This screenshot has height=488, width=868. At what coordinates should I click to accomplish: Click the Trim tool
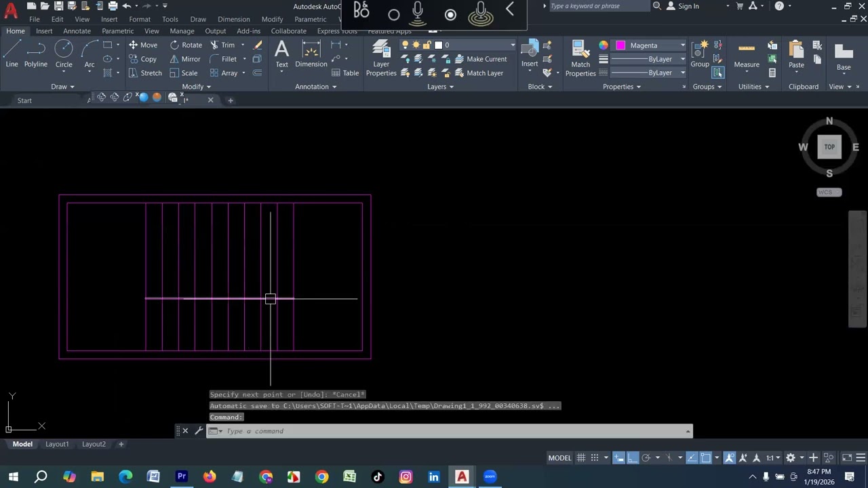click(222, 45)
